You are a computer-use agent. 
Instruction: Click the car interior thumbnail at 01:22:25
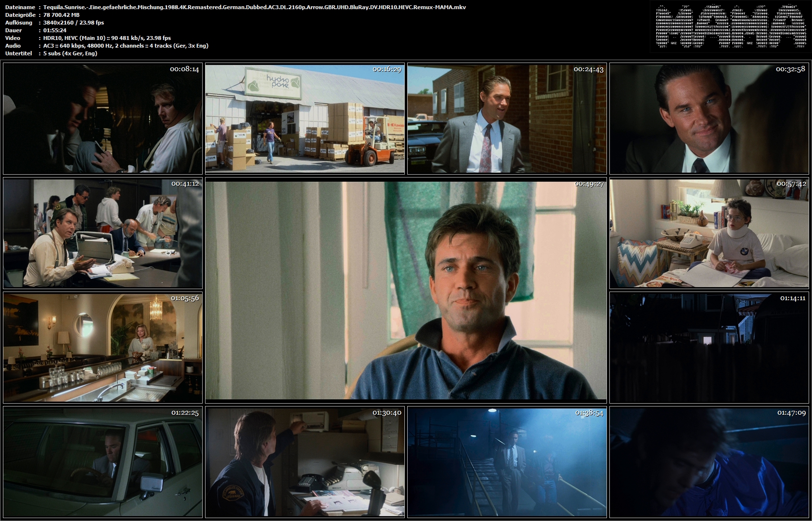103,462
